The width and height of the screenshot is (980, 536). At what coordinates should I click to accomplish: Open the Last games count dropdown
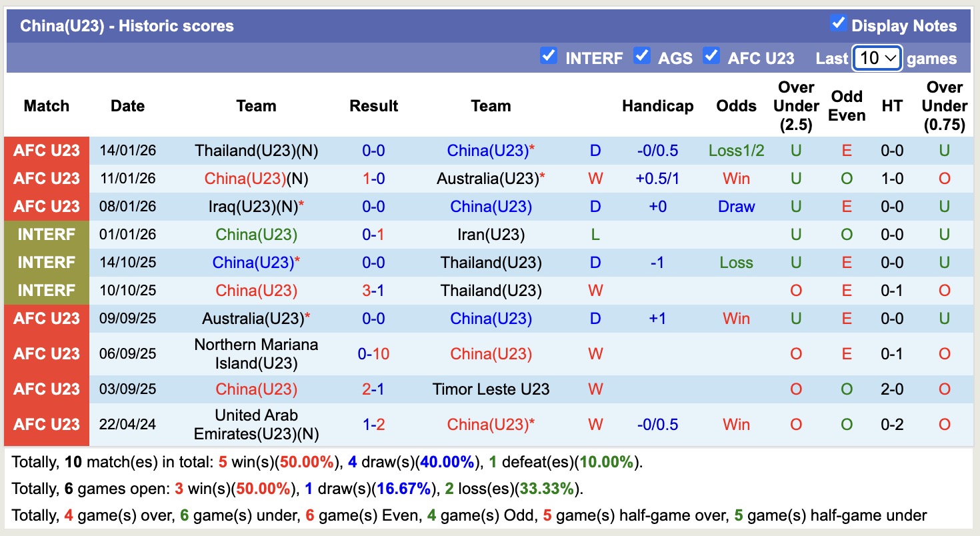(877, 59)
